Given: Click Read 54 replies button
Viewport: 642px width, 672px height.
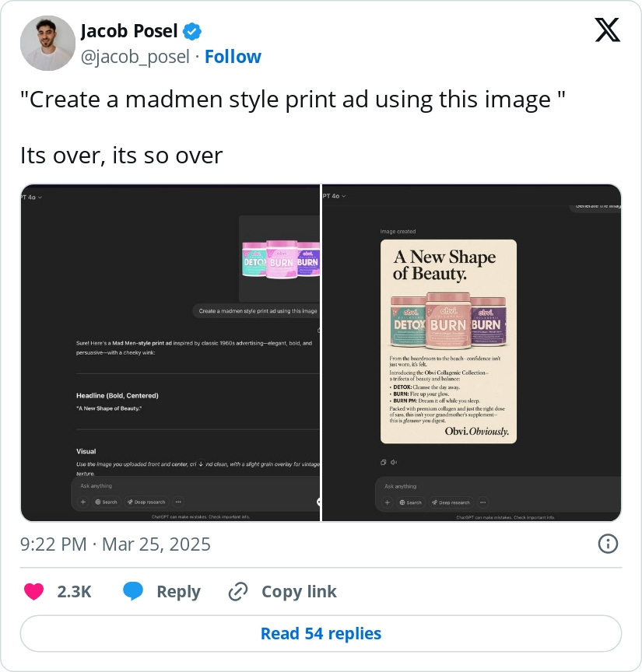Looking at the screenshot, I should coord(321,633).
